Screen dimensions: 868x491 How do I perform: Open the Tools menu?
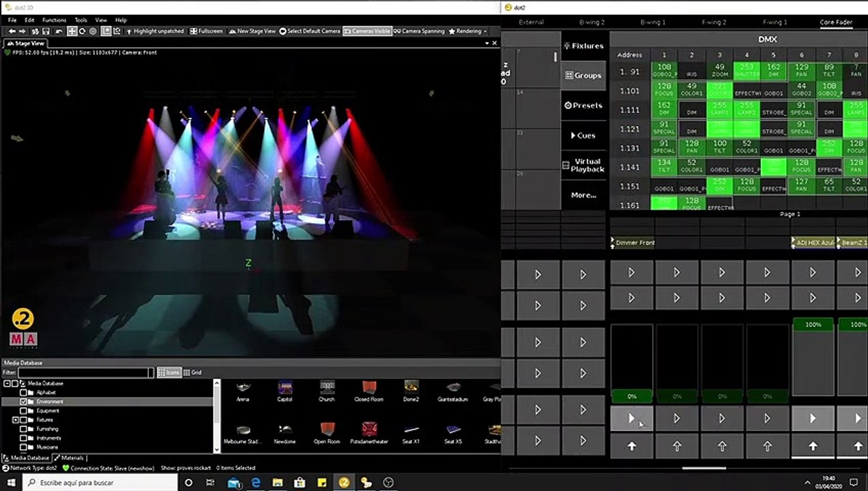point(81,20)
